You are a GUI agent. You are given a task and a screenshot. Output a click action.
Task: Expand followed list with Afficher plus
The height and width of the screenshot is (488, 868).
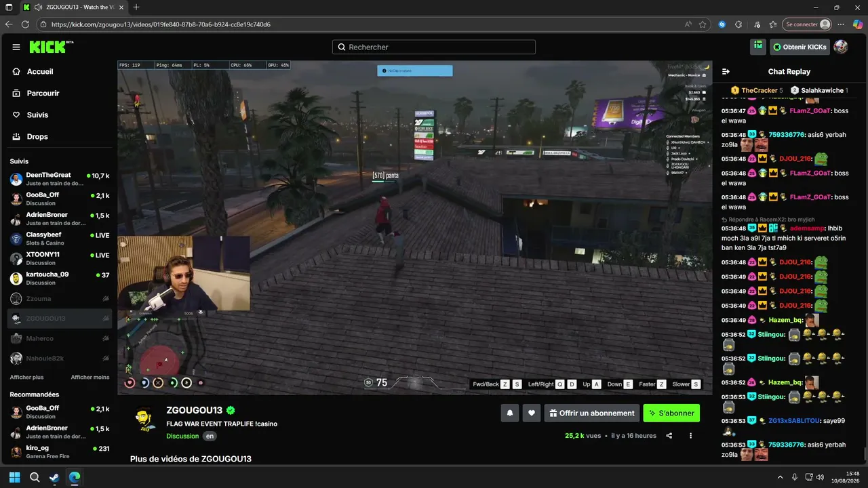[x=26, y=377]
